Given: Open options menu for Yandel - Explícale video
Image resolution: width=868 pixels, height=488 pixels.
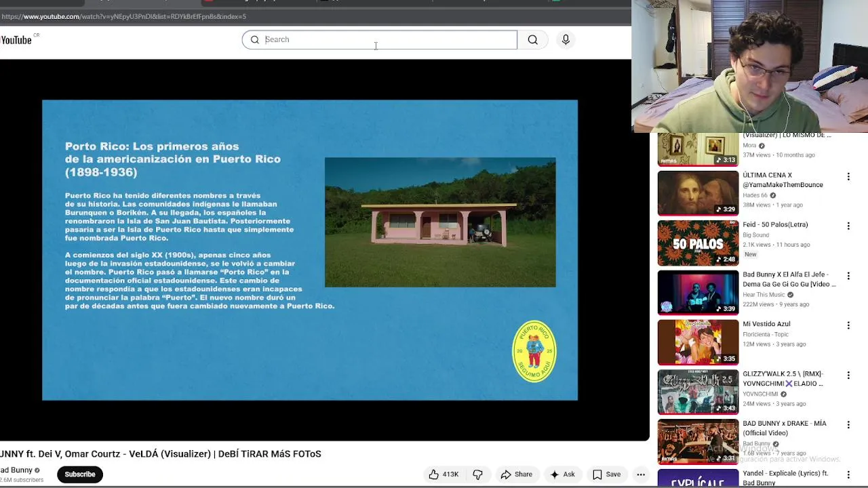Looking at the screenshot, I should click(x=848, y=474).
